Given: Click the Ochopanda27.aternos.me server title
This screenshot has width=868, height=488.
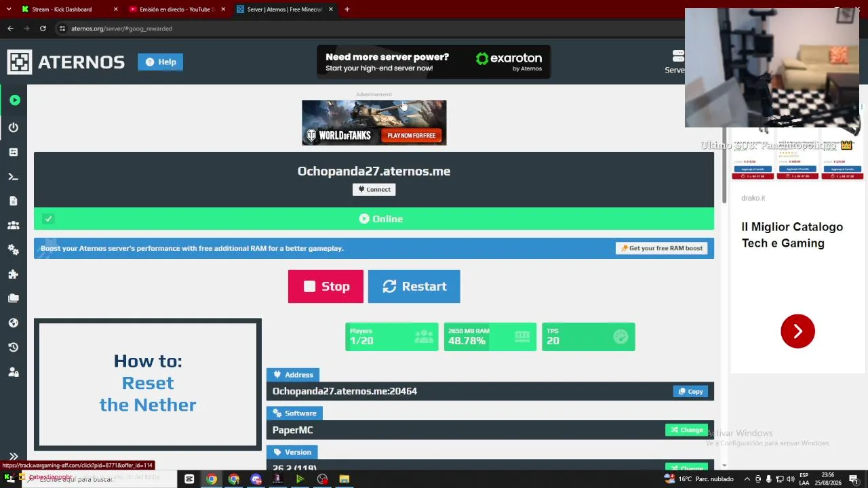Looking at the screenshot, I should [374, 171].
